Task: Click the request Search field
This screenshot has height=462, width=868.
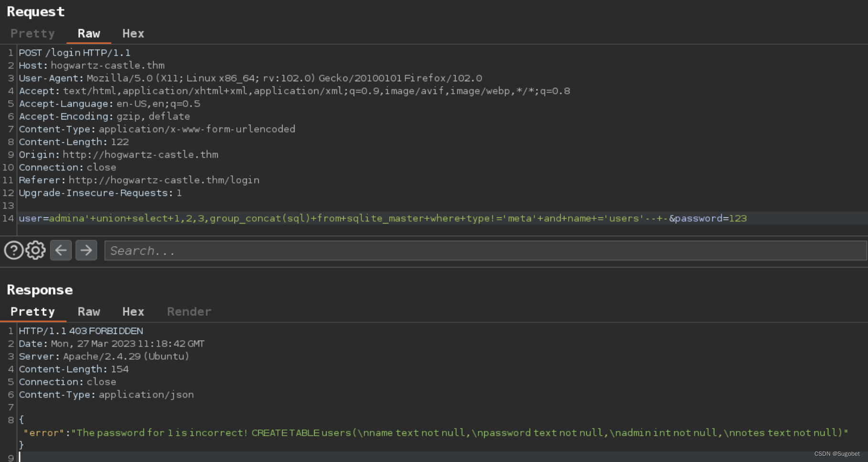Action: [485, 251]
